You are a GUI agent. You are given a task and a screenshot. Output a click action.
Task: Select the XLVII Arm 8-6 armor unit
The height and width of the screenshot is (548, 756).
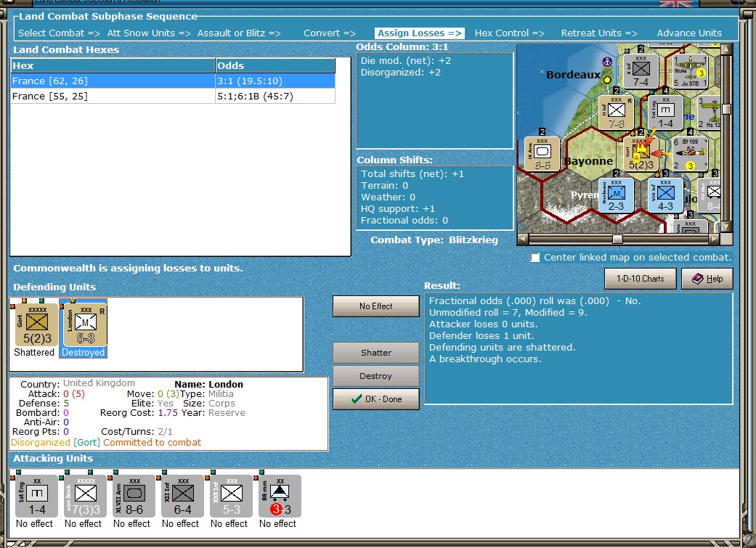134,496
